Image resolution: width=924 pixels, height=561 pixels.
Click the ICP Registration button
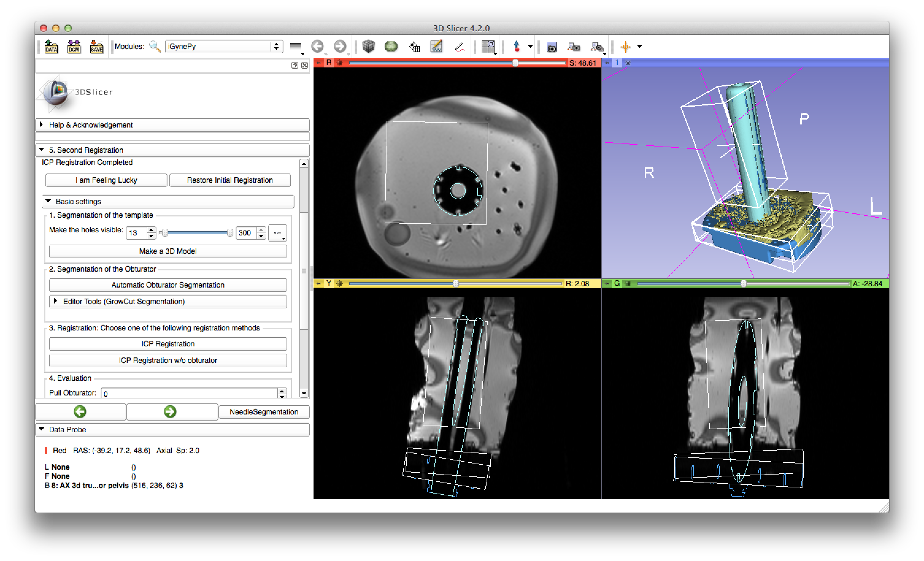[168, 344]
